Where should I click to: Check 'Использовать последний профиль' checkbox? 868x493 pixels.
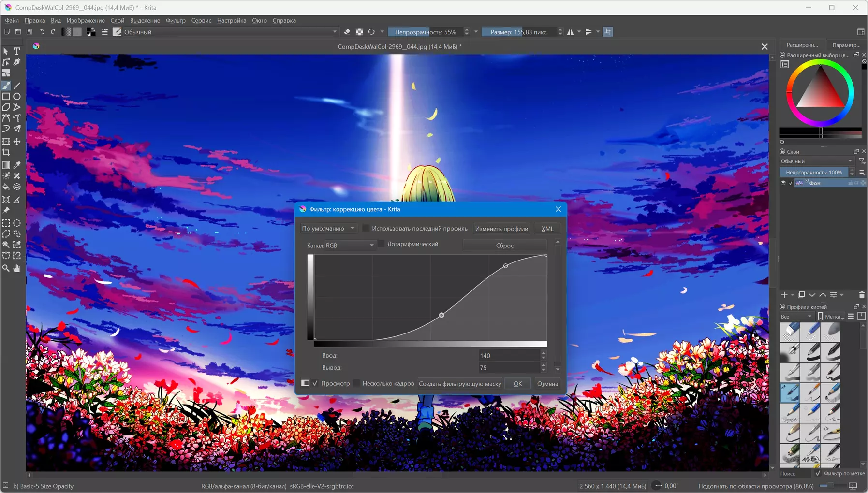pos(366,228)
